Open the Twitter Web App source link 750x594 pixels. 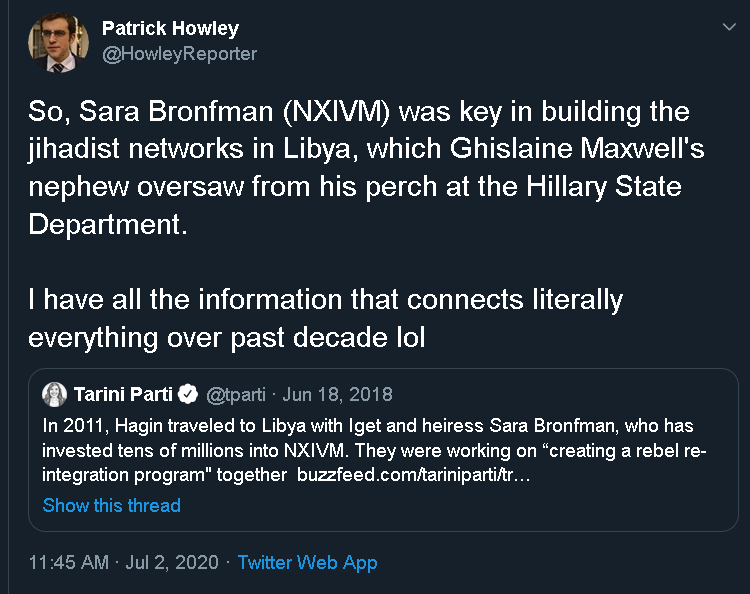(x=307, y=563)
